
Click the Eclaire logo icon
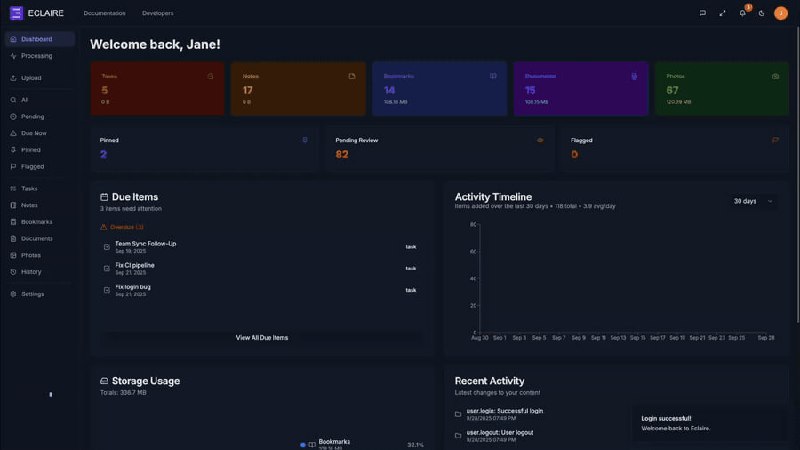click(15, 13)
